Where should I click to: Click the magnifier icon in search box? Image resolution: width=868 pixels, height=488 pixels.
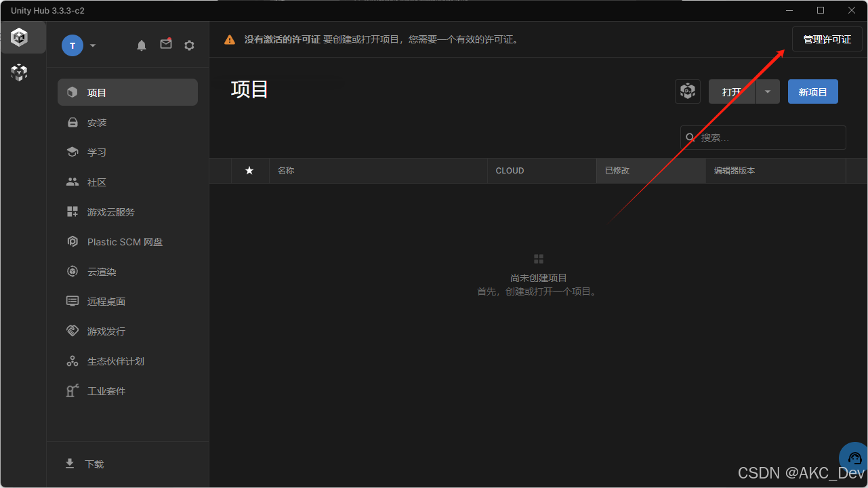coord(691,138)
